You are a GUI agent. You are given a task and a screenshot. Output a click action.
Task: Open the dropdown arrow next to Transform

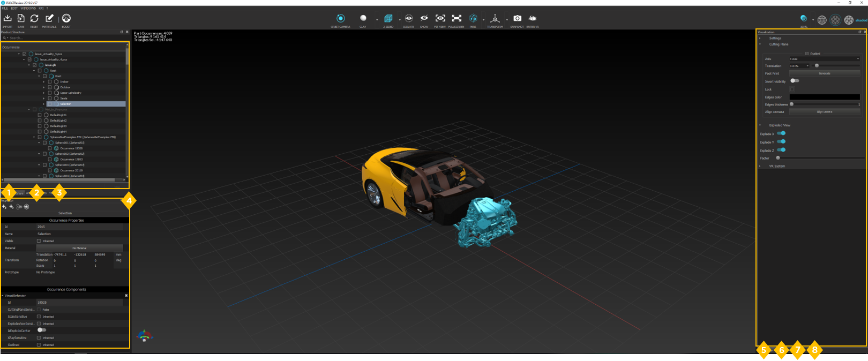pyautogui.click(x=507, y=20)
